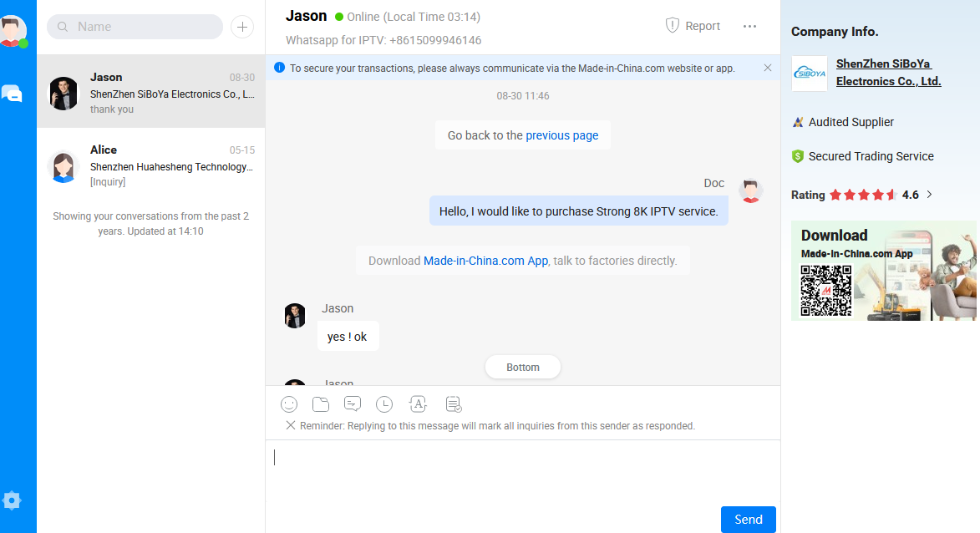Open chat history clock icon

[384, 404]
